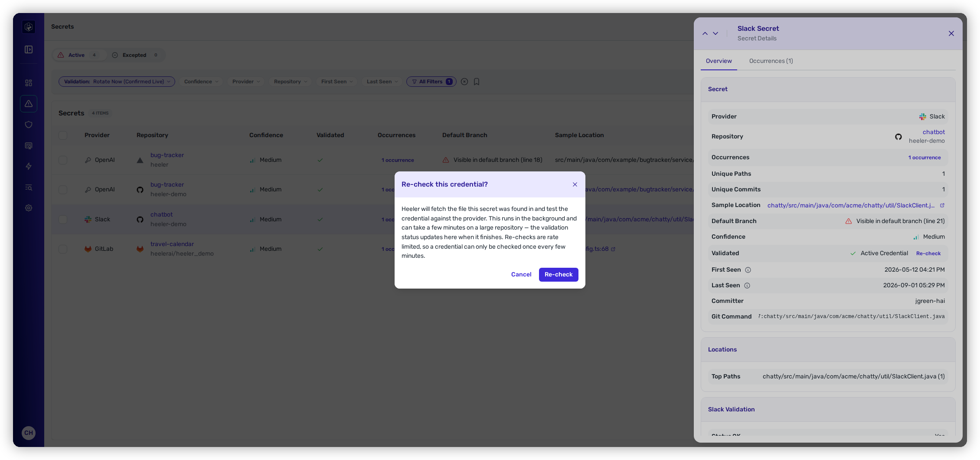Open the certificate sidebar icon

tap(29, 145)
